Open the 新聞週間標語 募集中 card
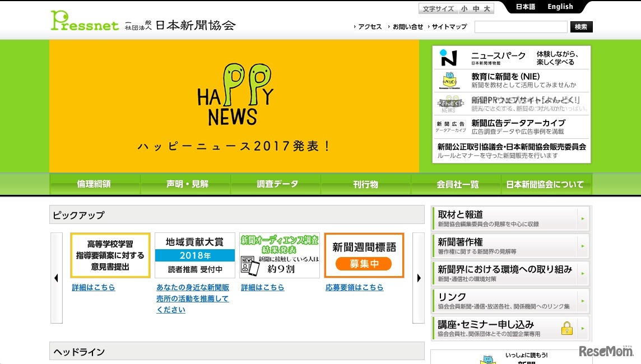The height and width of the screenshot is (364, 641). pyautogui.click(x=364, y=255)
